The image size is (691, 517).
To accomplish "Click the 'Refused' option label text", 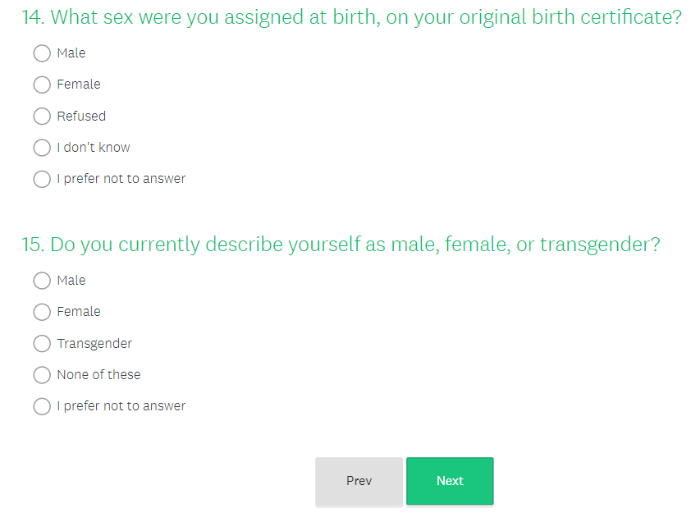I will (81, 116).
